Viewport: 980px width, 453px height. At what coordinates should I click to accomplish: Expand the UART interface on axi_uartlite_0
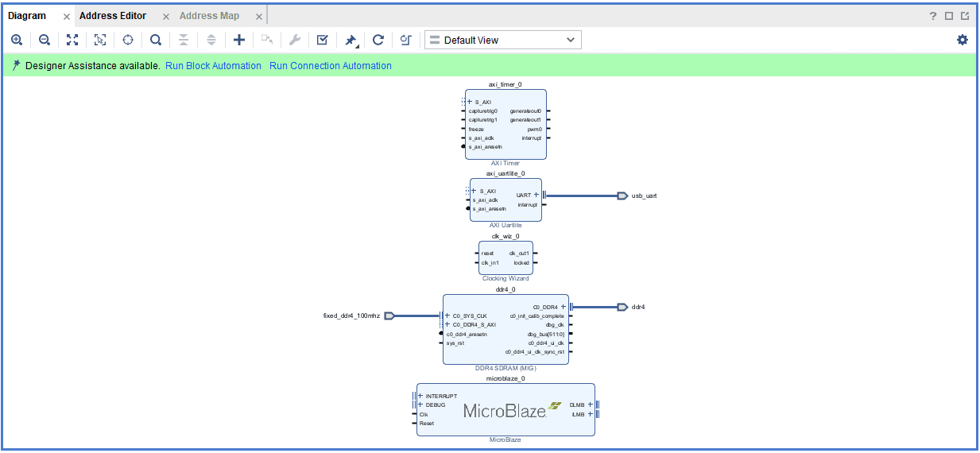[536, 195]
